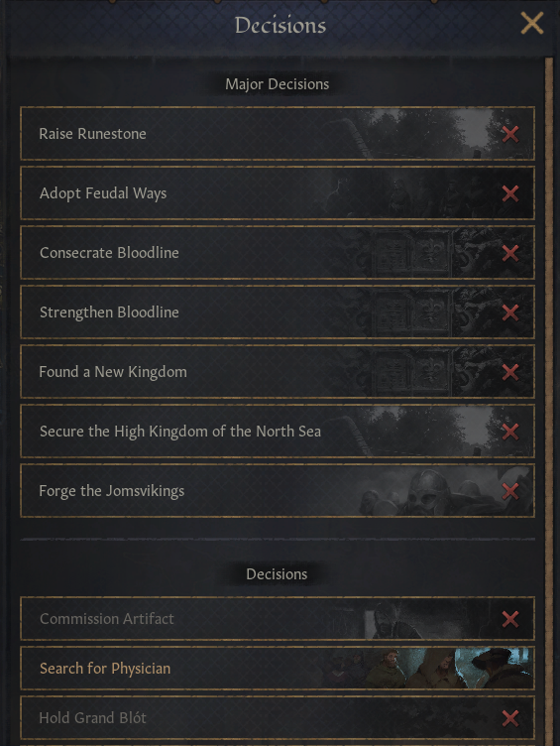Viewport: 560px width, 746px height.
Task: Click the red X beside Adopt Feudal Ways
Action: point(510,193)
